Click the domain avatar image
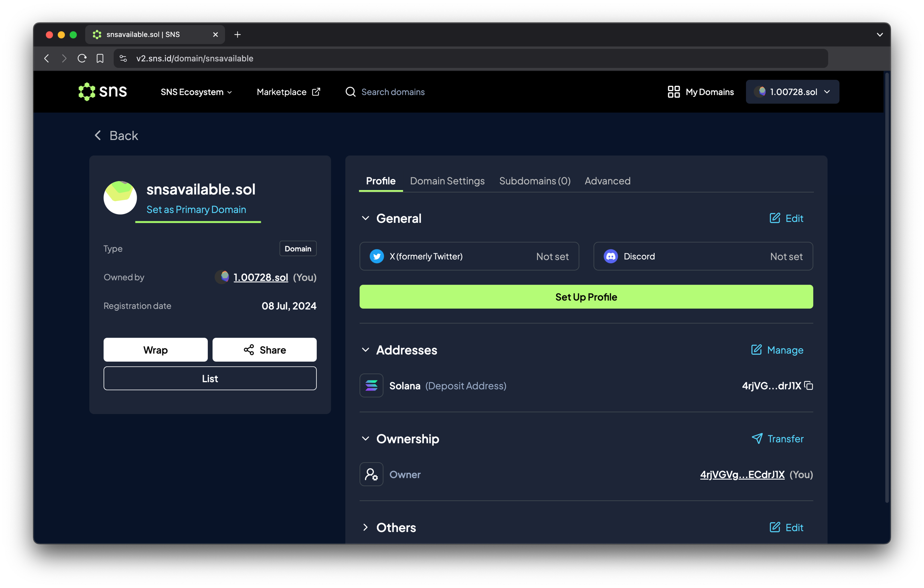Image resolution: width=924 pixels, height=588 pixels. click(120, 197)
